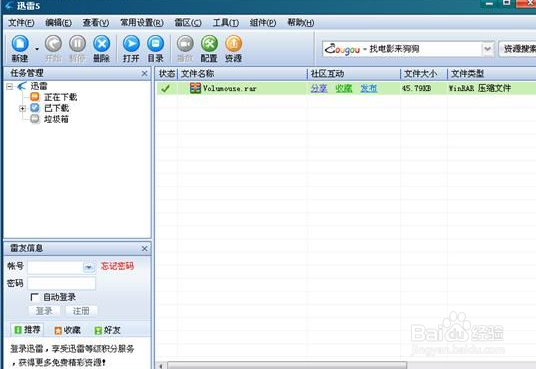Collapse the 迅雷 root tree node
This screenshot has height=369, width=536.
click(x=10, y=86)
